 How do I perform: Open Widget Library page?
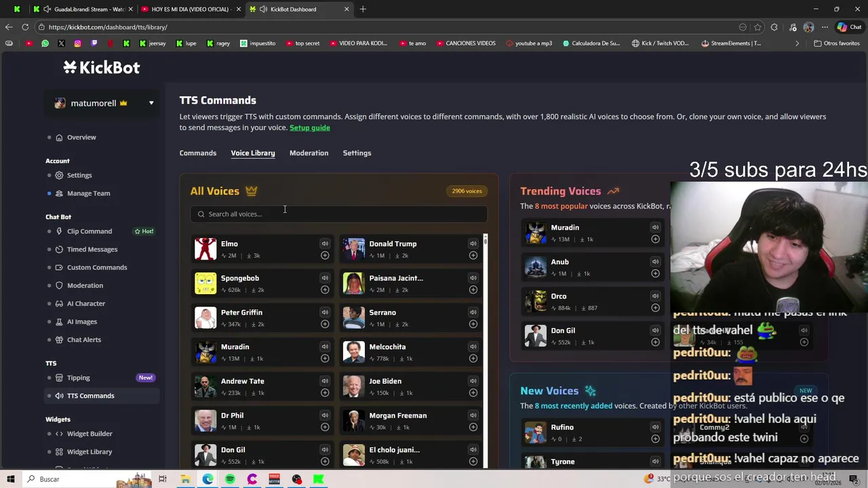pos(90,452)
